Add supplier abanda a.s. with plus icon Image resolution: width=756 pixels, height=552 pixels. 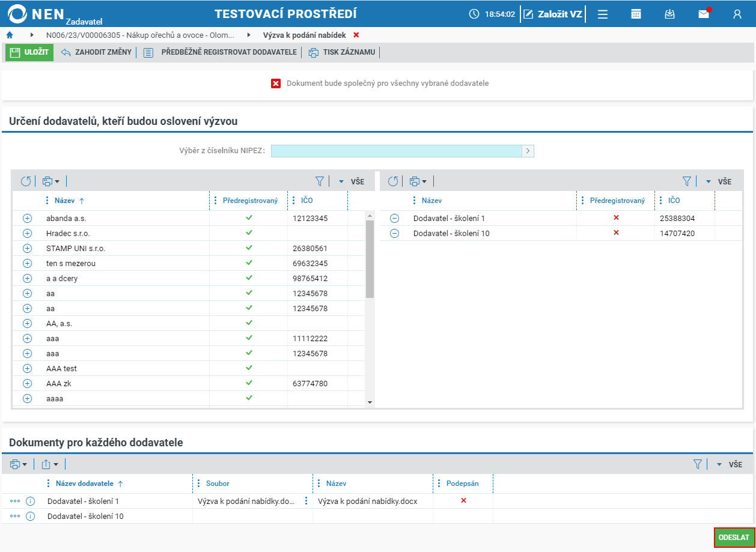pos(27,218)
